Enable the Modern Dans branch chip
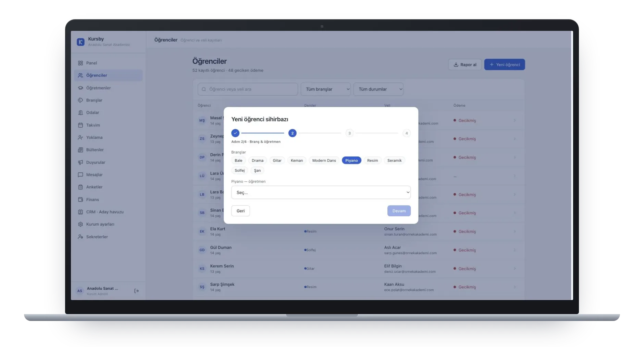Image resolution: width=644 pixels, height=347 pixels. pyautogui.click(x=324, y=160)
